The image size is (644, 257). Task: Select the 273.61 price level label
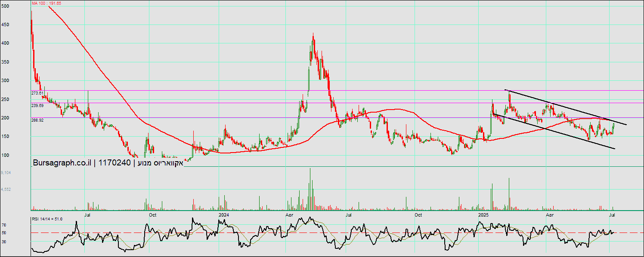pos(37,93)
